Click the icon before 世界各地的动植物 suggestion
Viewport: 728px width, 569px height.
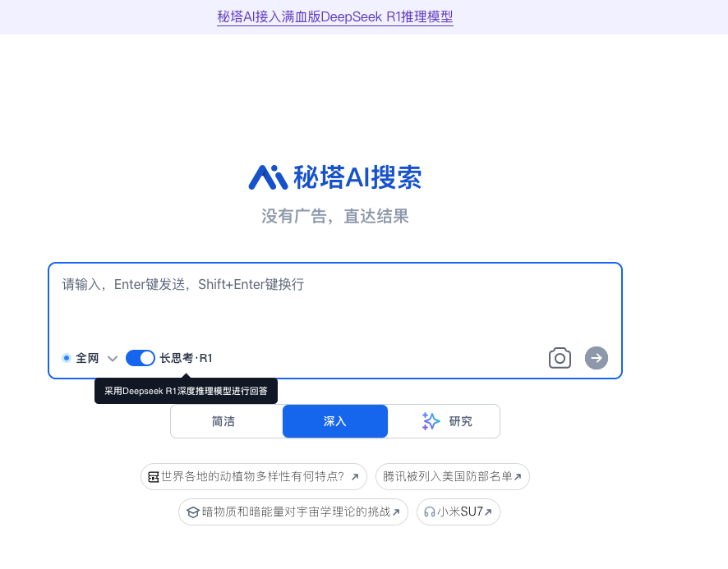tap(153, 477)
